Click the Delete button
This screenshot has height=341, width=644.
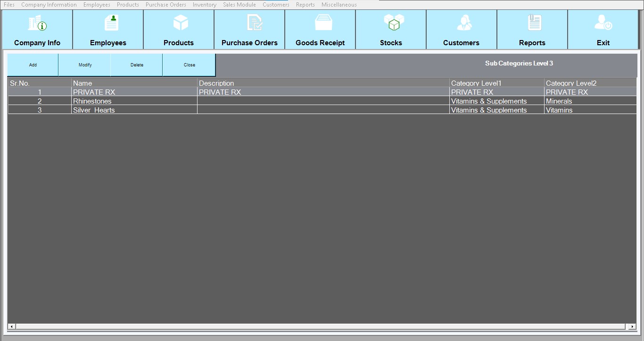pyautogui.click(x=137, y=65)
